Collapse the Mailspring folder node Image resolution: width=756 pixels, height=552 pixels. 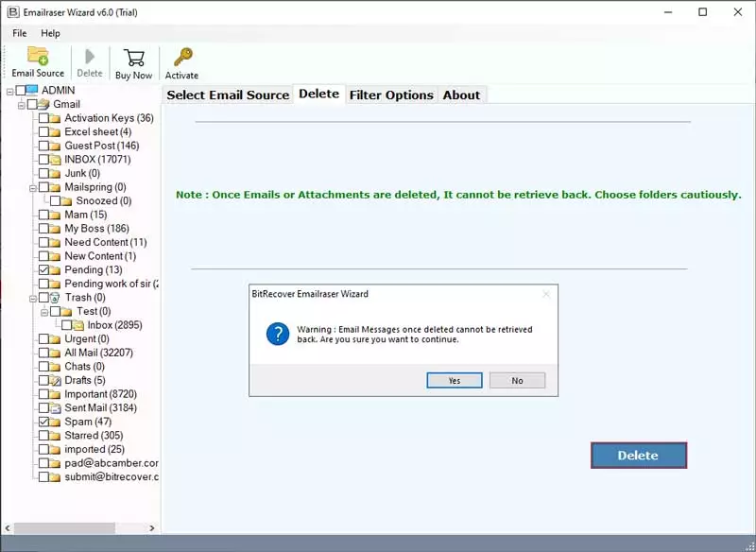pos(33,187)
